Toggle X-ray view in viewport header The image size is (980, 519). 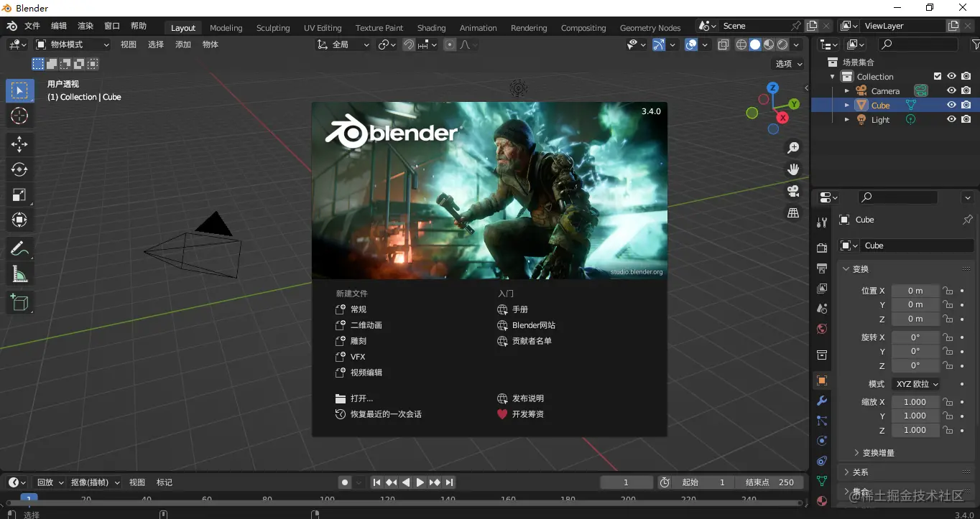click(723, 45)
